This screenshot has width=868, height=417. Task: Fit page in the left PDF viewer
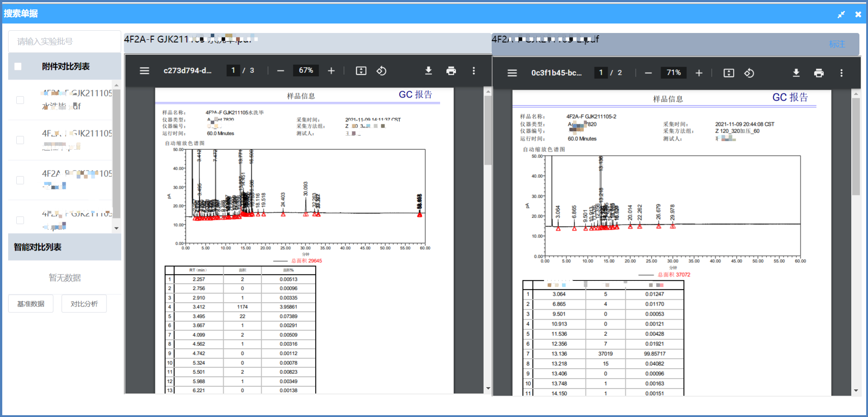[361, 71]
